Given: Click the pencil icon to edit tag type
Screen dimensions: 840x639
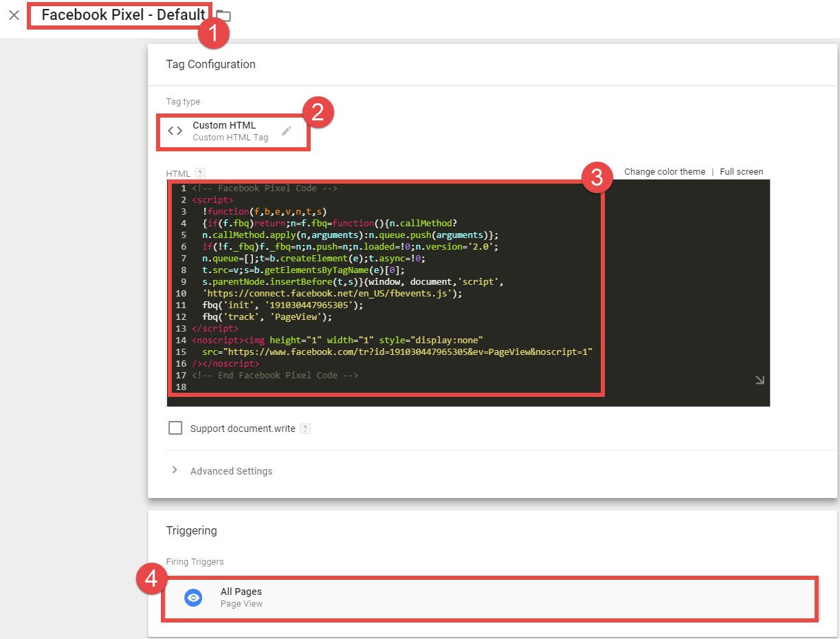Looking at the screenshot, I should coord(287,131).
